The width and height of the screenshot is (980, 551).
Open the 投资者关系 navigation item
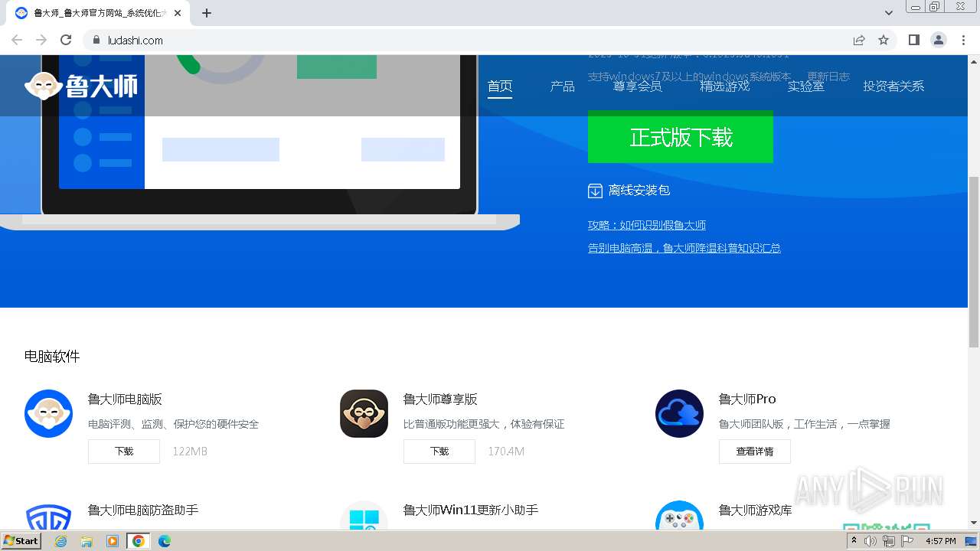[893, 86]
